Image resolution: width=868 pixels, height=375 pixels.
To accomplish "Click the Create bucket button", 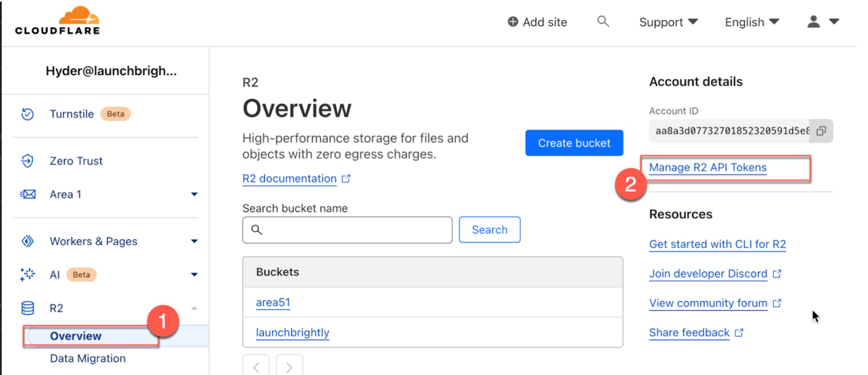I will 574,143.
